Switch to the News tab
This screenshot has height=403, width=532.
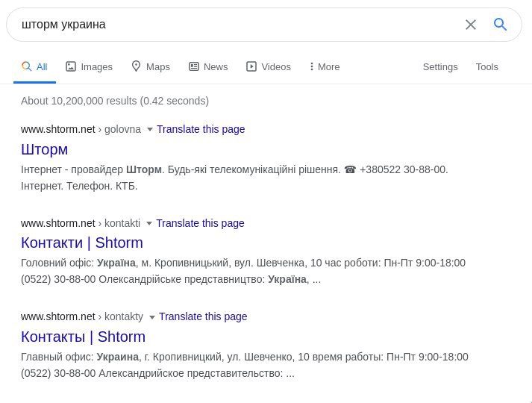pos(208,67)
